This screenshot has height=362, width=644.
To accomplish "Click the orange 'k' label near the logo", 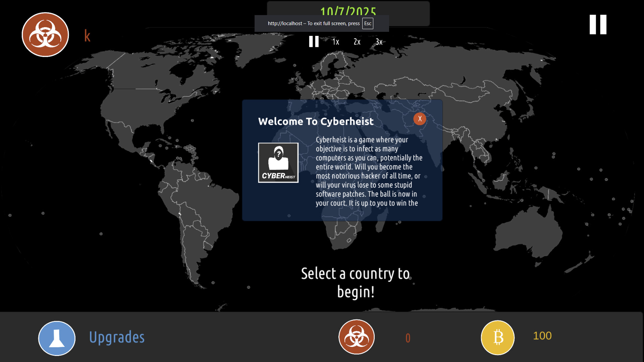I will coord(87,35).
